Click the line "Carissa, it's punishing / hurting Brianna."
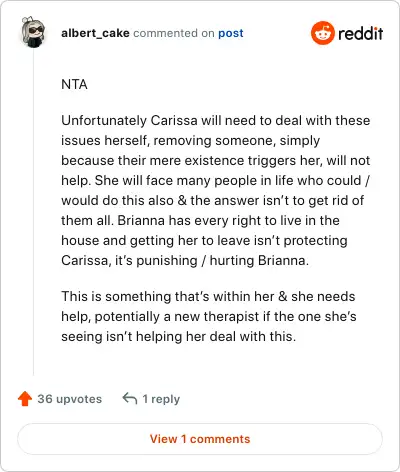 [x=185, y=260]
